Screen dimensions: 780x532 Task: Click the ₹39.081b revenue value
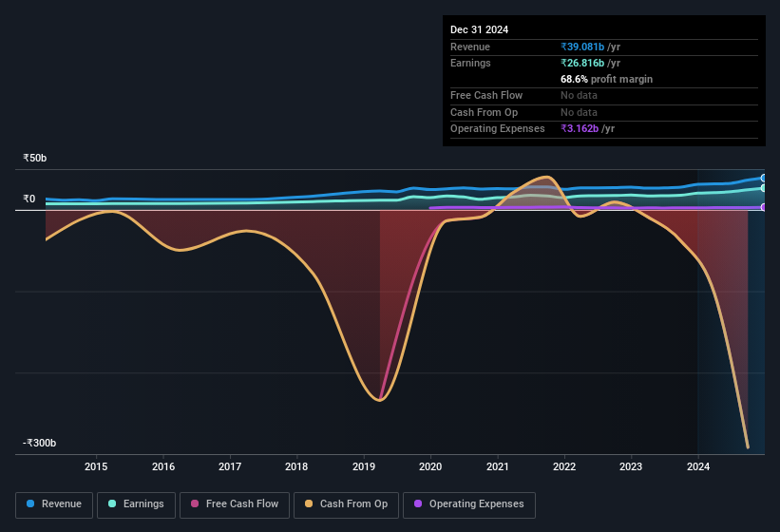[x=582, y=47]
